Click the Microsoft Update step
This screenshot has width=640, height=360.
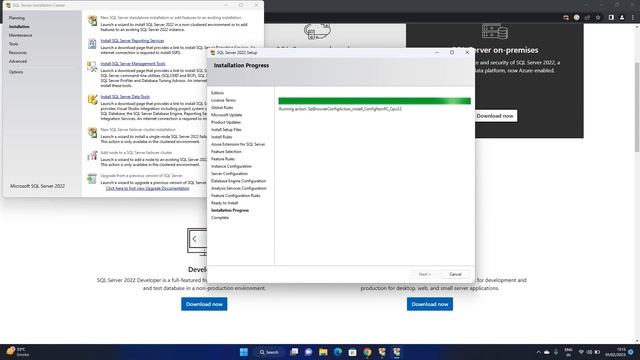click(x=227, y=115)
